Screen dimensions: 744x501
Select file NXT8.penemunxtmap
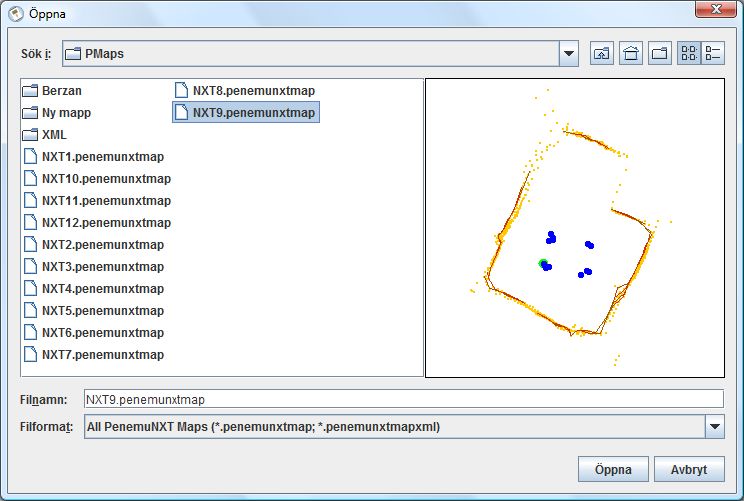coord(245,91)
